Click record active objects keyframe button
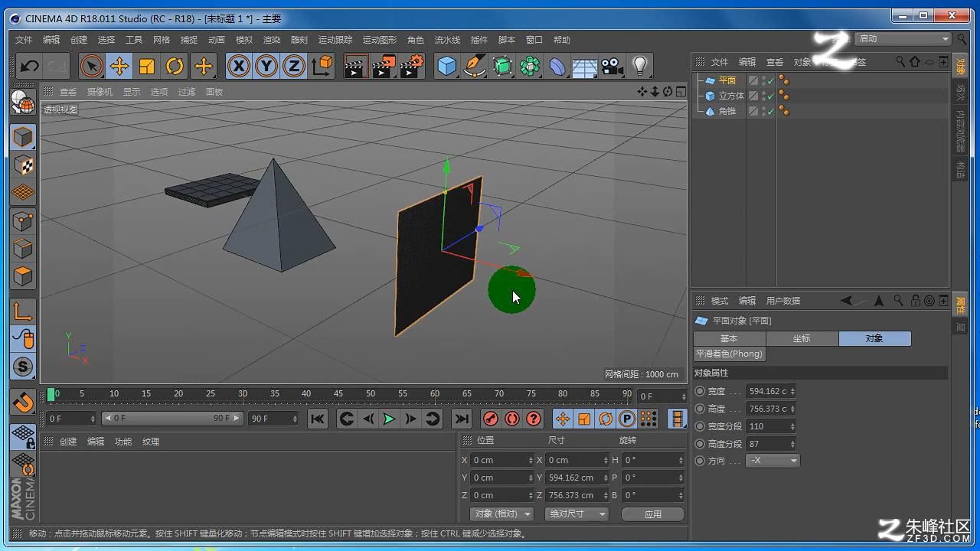The image size is (980, 551). click(x=491, y=419)
